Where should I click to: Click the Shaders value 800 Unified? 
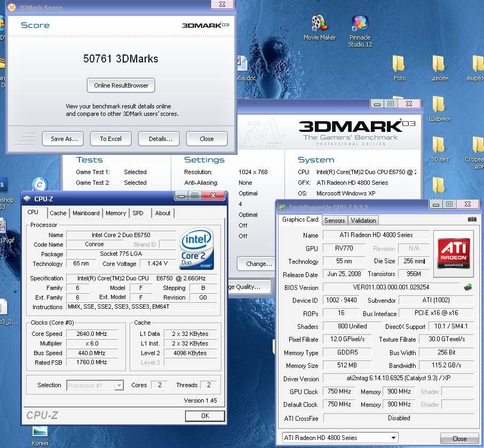pos(352,326)
